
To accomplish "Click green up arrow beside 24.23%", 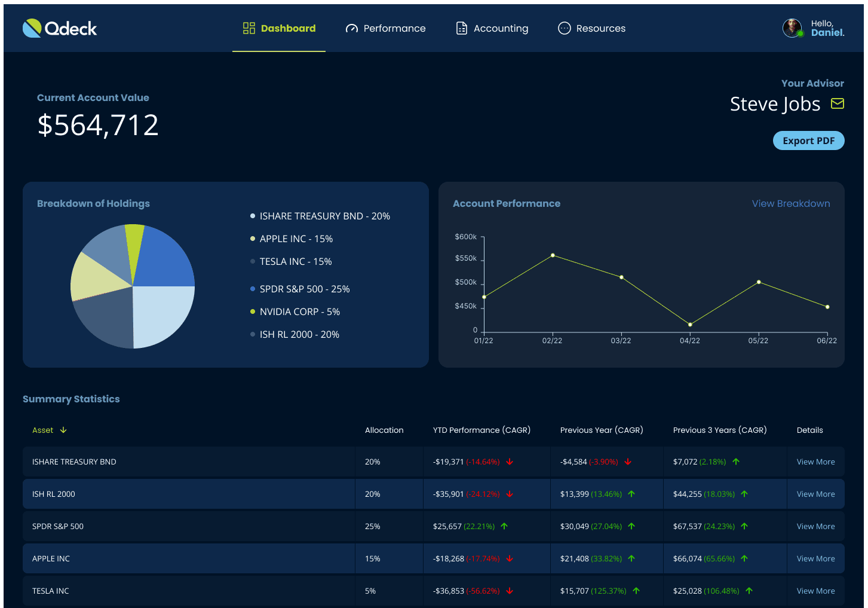I will pos(744,526).
